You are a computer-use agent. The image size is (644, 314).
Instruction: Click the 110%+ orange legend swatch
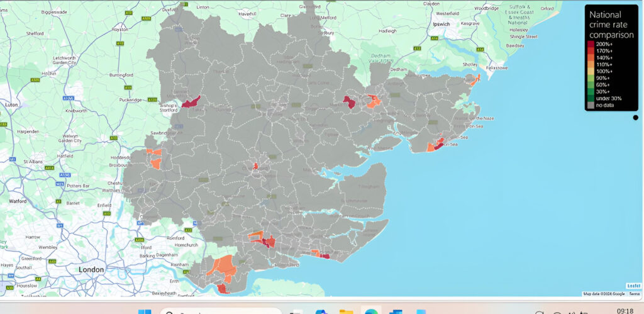591,64
